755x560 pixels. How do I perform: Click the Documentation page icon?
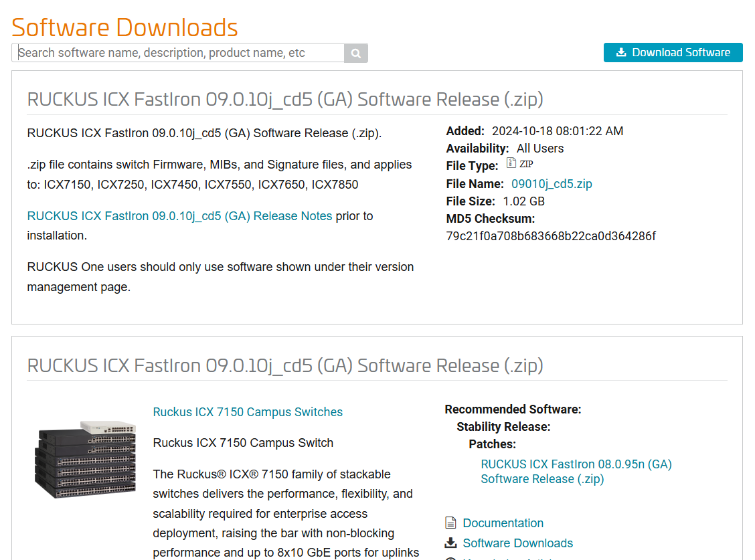tap(450, 523)
